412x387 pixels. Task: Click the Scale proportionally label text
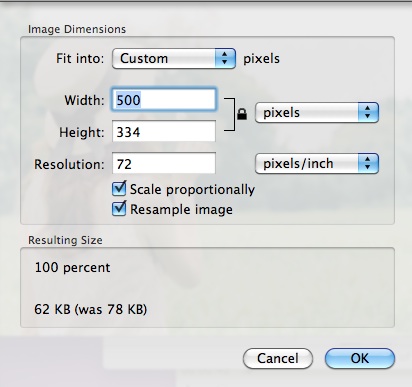[x=192, y=190]
